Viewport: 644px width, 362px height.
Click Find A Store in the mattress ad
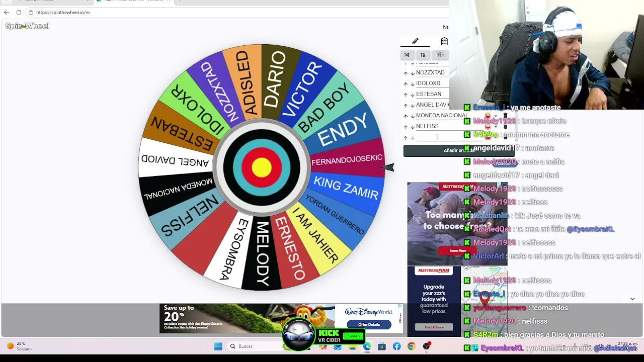tap(434, 327)
